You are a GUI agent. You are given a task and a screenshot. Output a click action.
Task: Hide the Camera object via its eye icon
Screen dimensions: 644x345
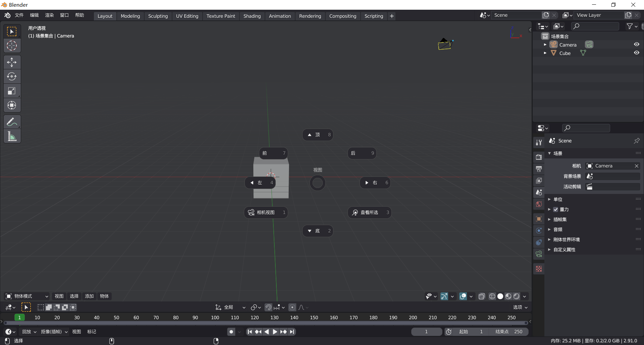coord(636,44)
